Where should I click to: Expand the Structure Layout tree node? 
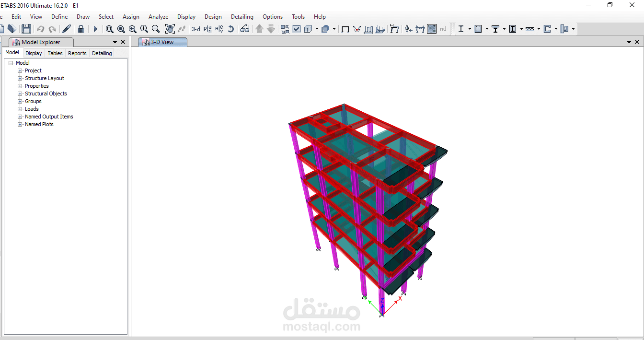point(20,78)
